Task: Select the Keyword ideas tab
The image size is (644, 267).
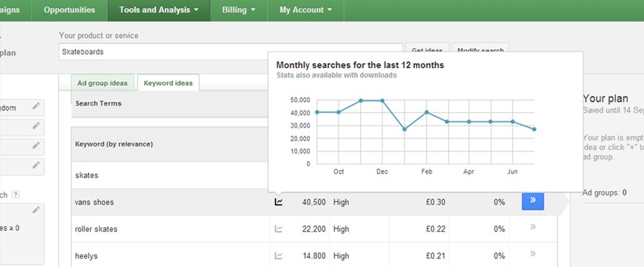Action: [168, 83]
